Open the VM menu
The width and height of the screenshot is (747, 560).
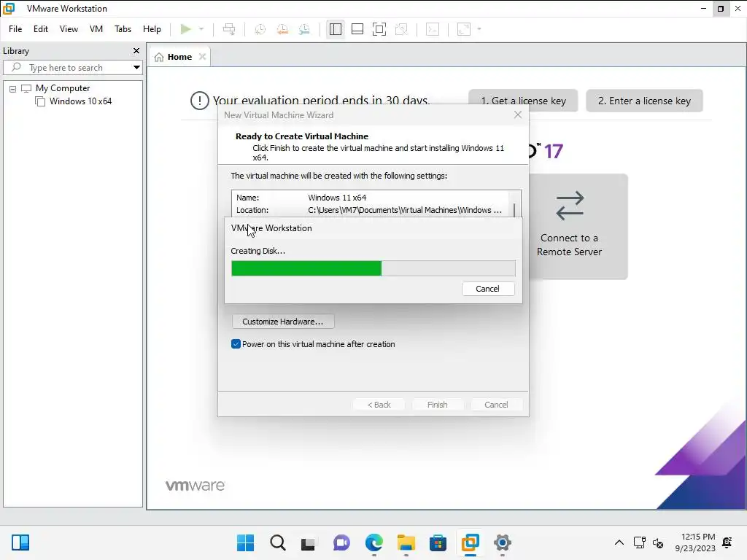pyautogui.click(x=96, y=29)
